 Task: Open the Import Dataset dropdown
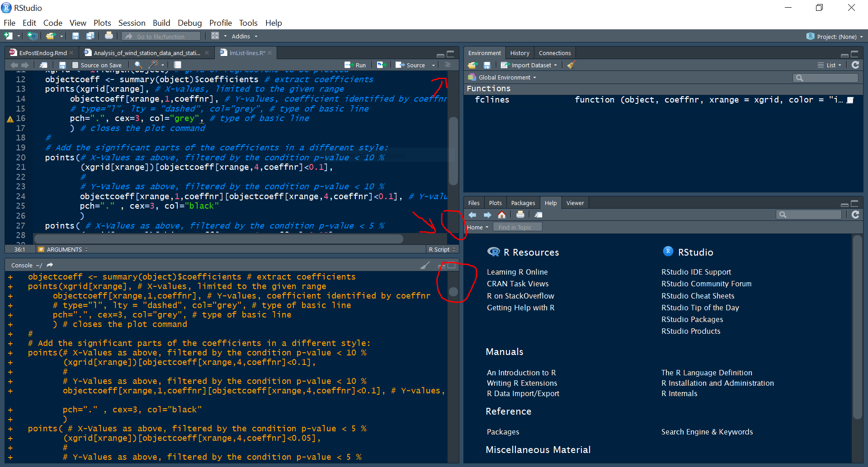[529, 65]
